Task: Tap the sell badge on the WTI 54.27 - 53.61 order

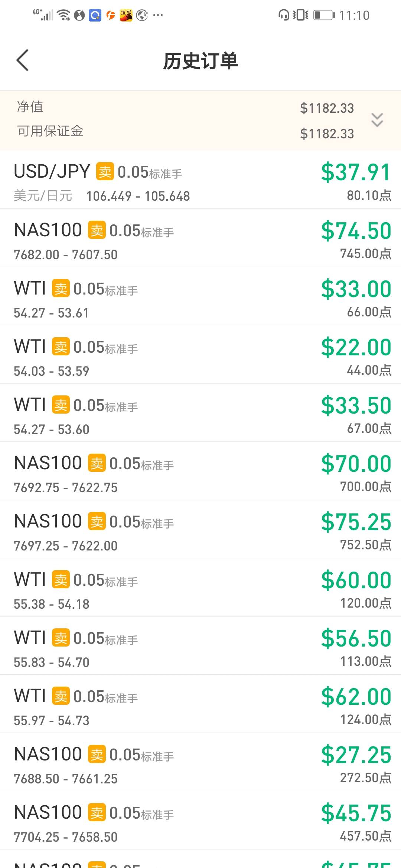Action: pyautogui.click(x=61, y=289)
